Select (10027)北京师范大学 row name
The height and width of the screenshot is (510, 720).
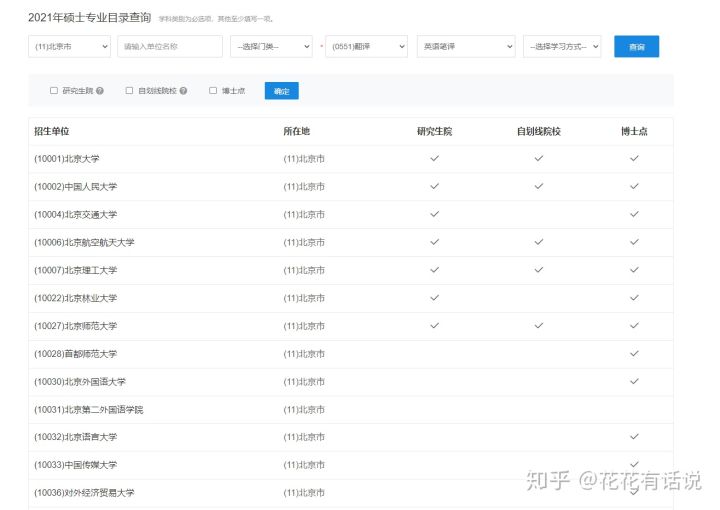[x=75, y=326]
